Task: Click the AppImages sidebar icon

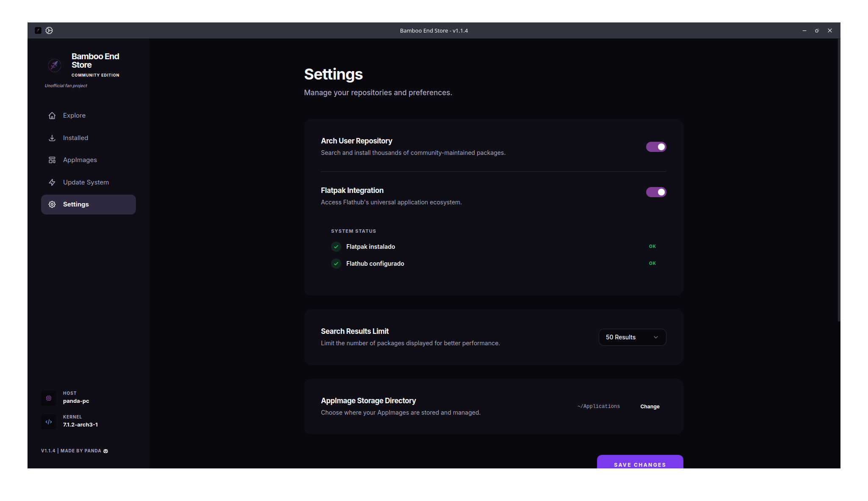Action: click(x=52, y=160)
